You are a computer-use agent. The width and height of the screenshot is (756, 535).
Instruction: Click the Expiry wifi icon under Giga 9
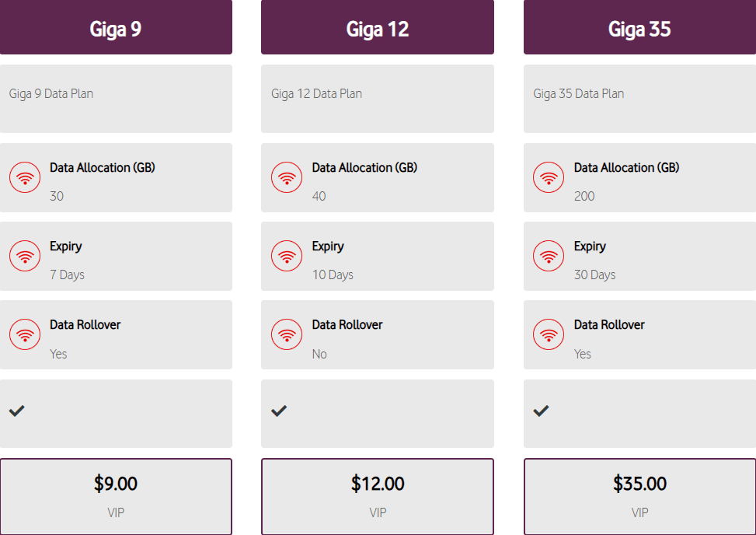click(25, 256)
